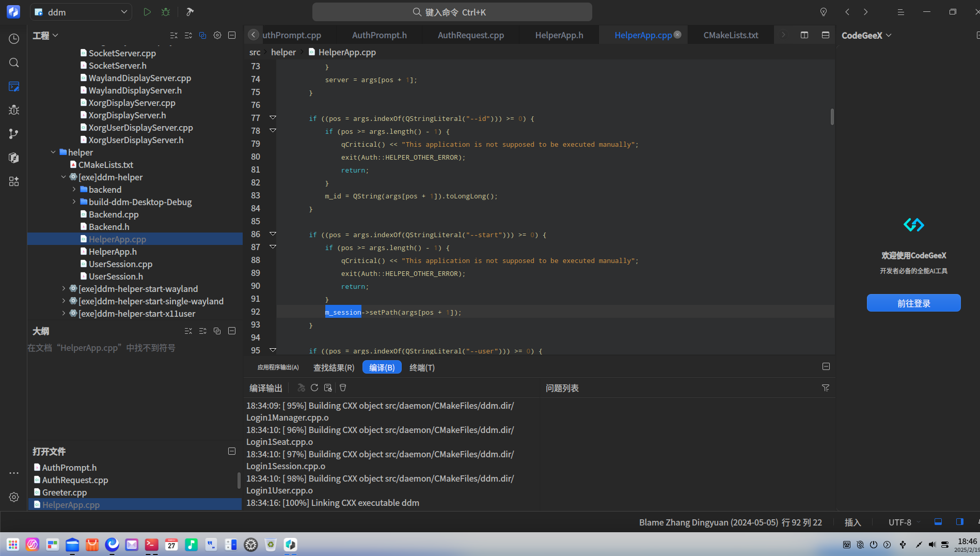Click the refresh icon in compile output
The image size is (980, 556).
coord(314,388)
